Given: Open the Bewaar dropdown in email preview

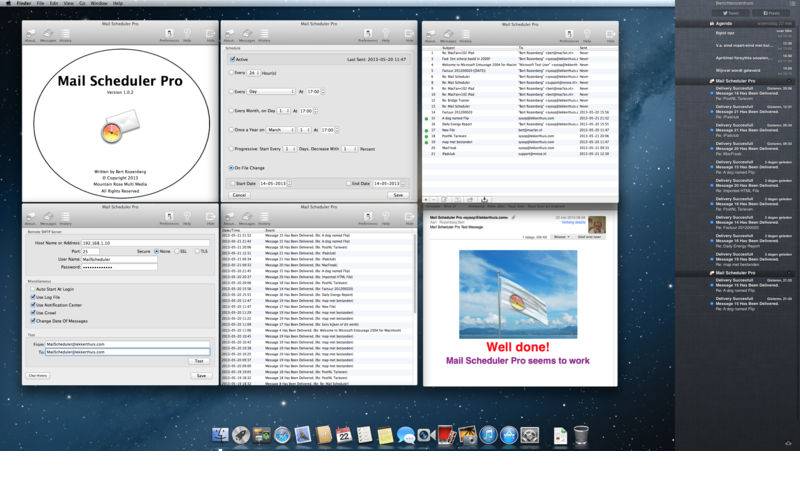Looking at the screenshot, I should (x=562, y=237).
